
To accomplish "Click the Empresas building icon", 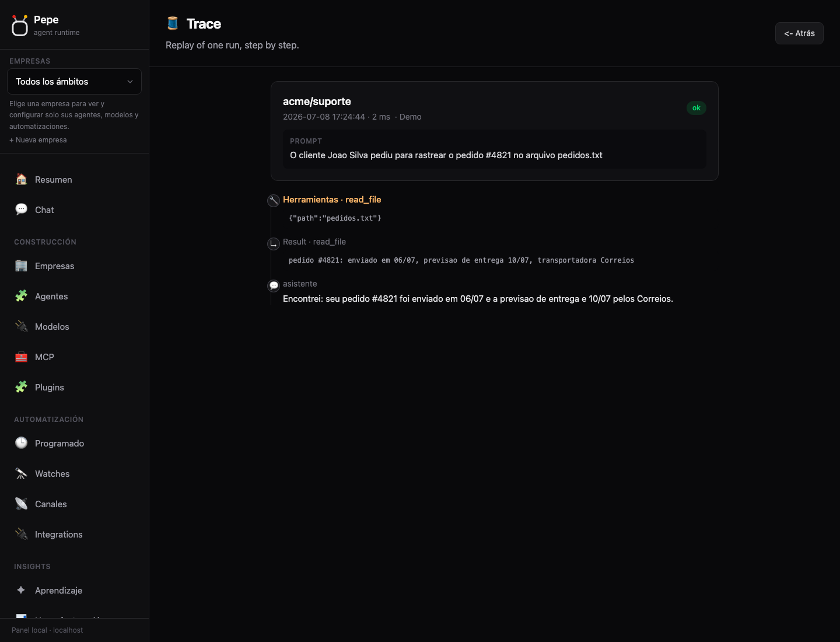I will tap(22, 266).
